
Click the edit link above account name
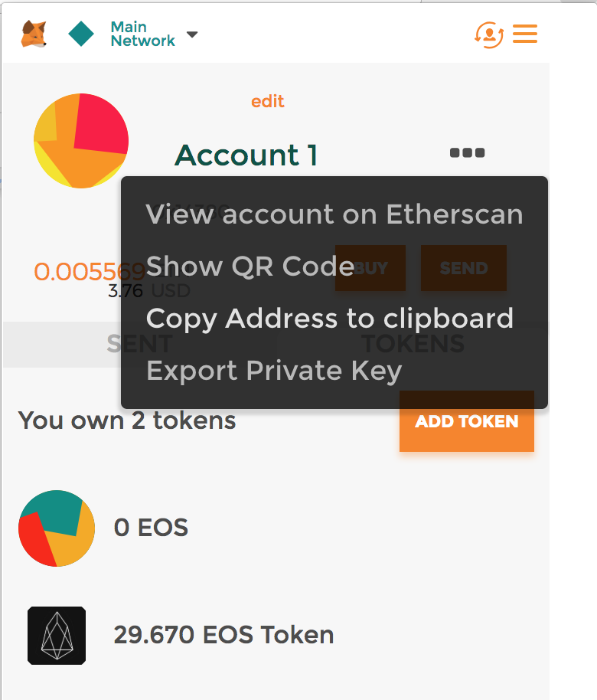(x=267, y=101)
